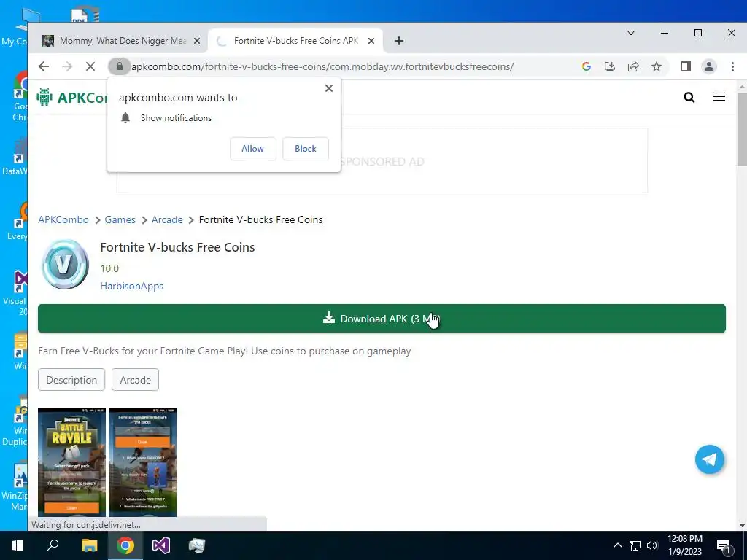Stop loading the page
747x560 pixels.
[90, 66]
